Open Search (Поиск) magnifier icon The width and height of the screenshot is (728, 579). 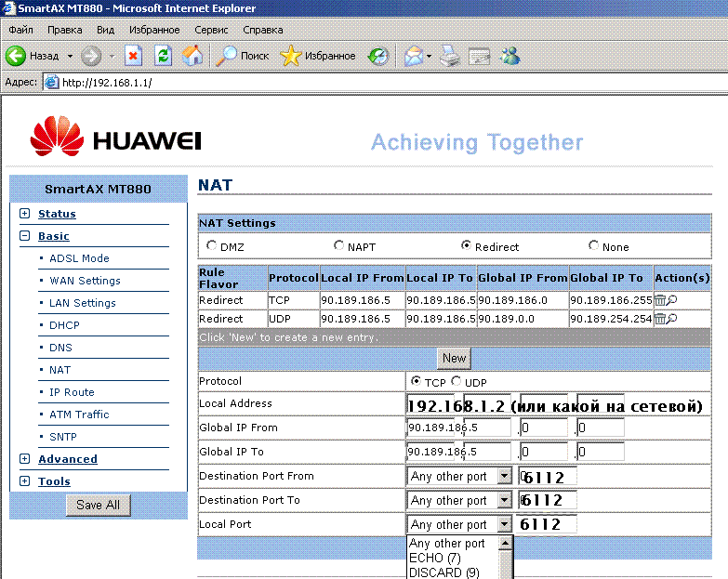click(226, 56)
